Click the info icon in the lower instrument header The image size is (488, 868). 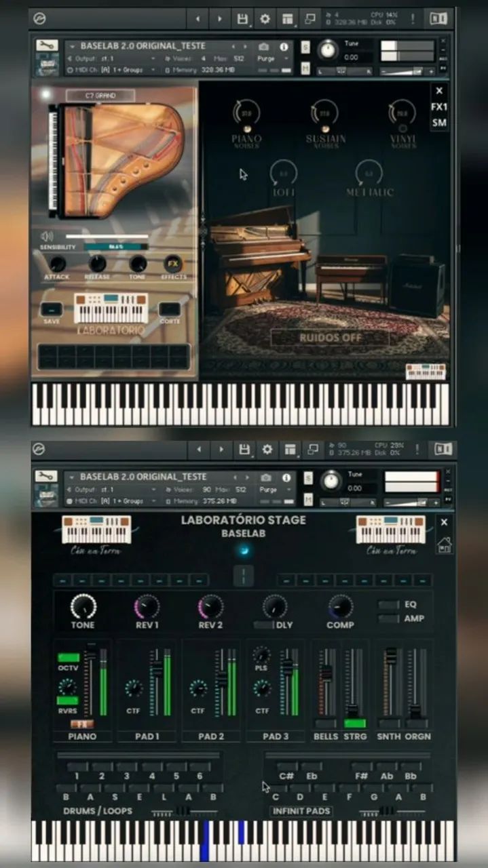coord(286,477)
